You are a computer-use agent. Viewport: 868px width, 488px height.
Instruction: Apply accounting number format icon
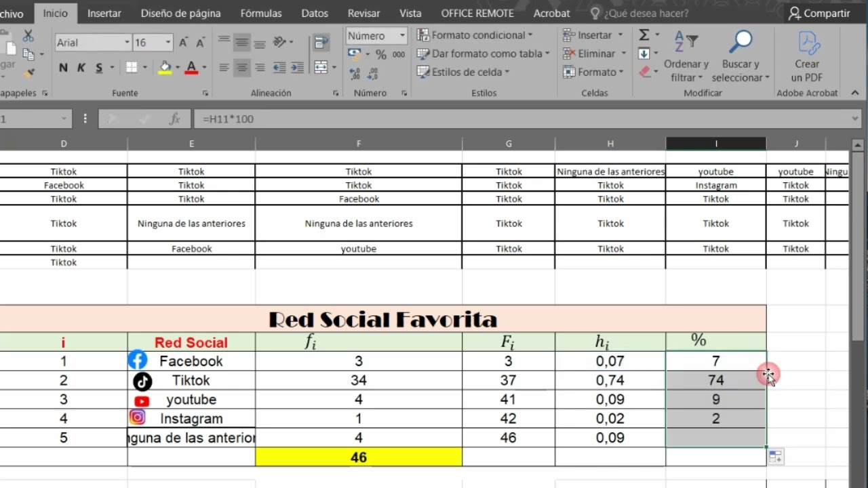tap(354, 54)
